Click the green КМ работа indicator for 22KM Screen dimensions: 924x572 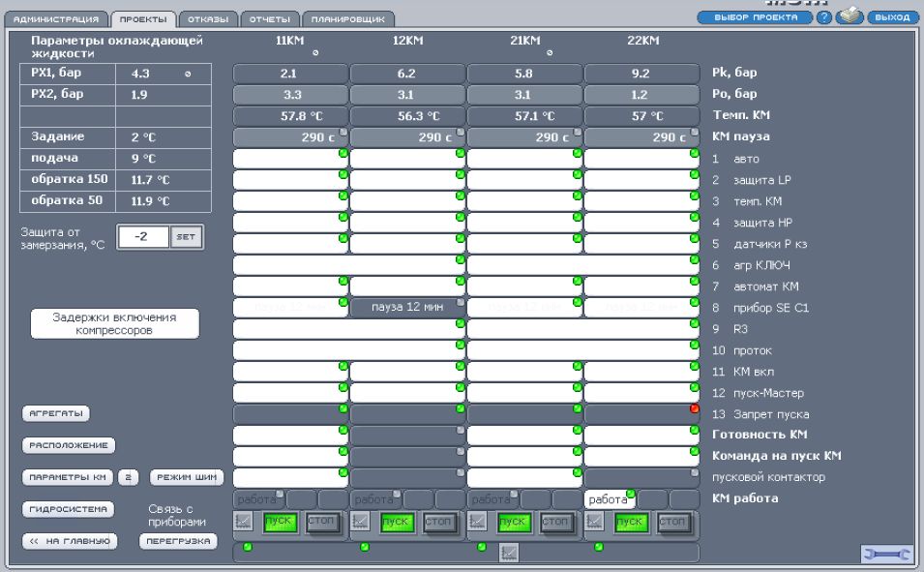click(x=631, y=494)
